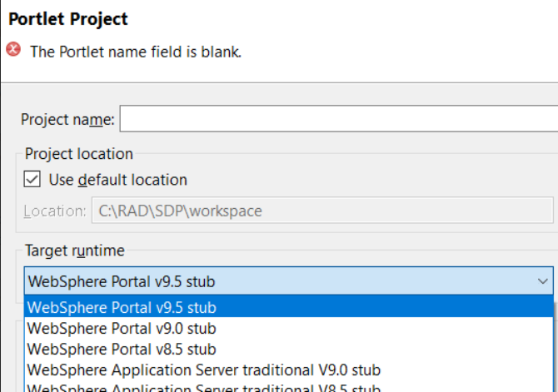Click the Project location group heading
Image resolution: width=558 pixels, height=392 pixels.
click(78, 153)
